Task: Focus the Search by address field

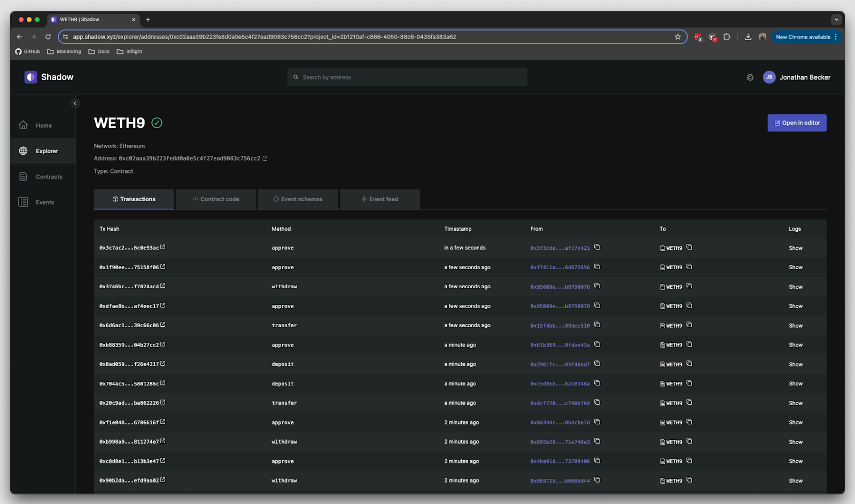Action: (407, 77)
